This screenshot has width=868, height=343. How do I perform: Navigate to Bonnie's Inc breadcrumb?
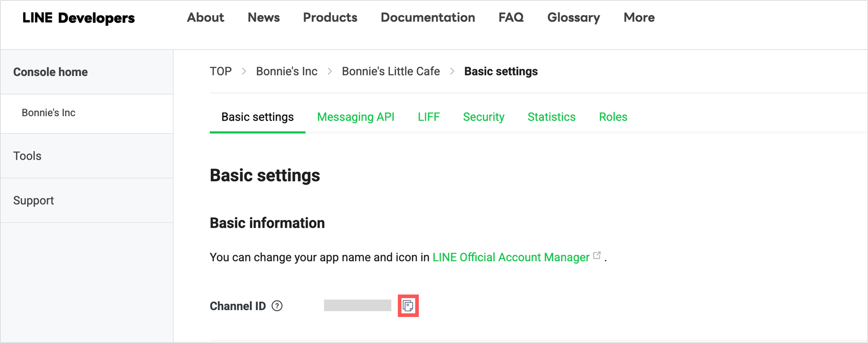coord(287,71)
